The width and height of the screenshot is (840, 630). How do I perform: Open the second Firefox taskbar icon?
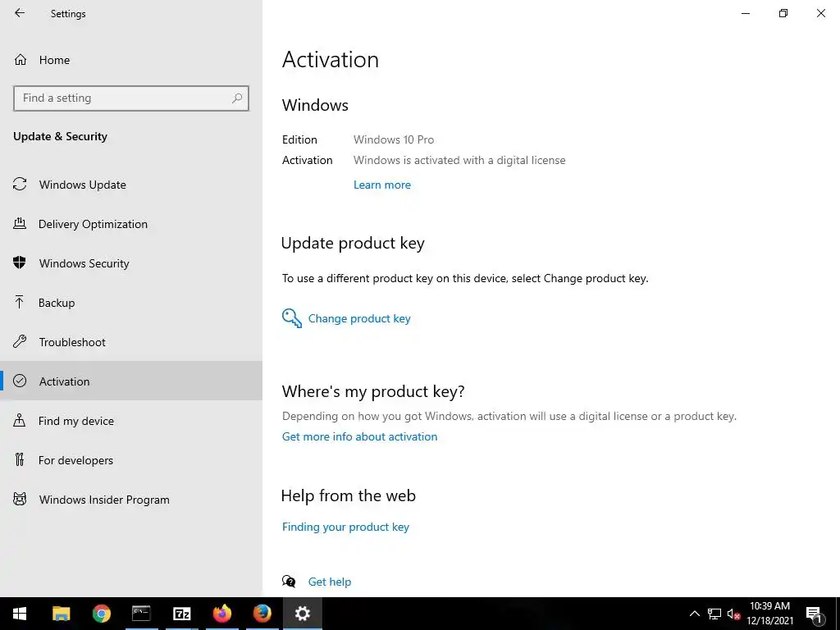tap(262, 614)
